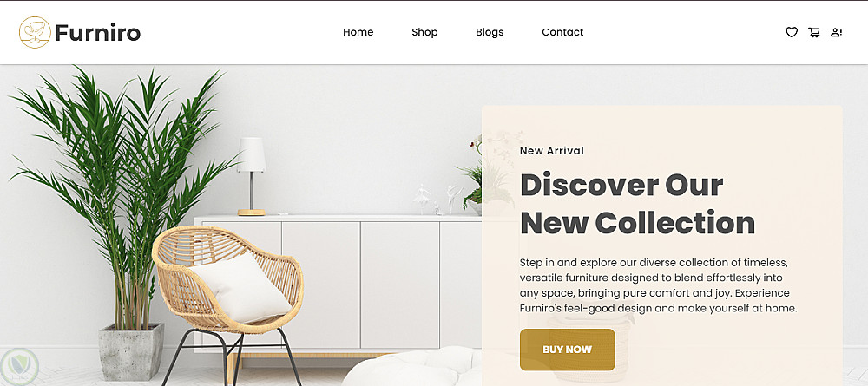Go to the Home menu item
Viewport: 868px width, 386px height.
tap(358, 32)
